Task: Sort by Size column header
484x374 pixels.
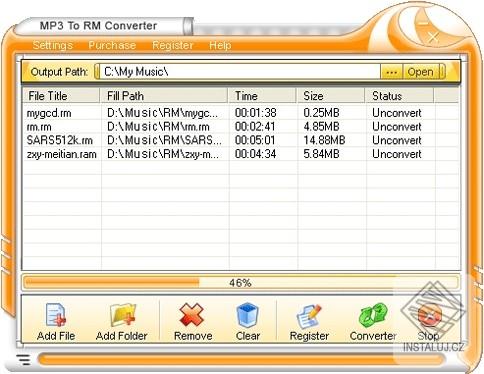Action: (331, 96)
